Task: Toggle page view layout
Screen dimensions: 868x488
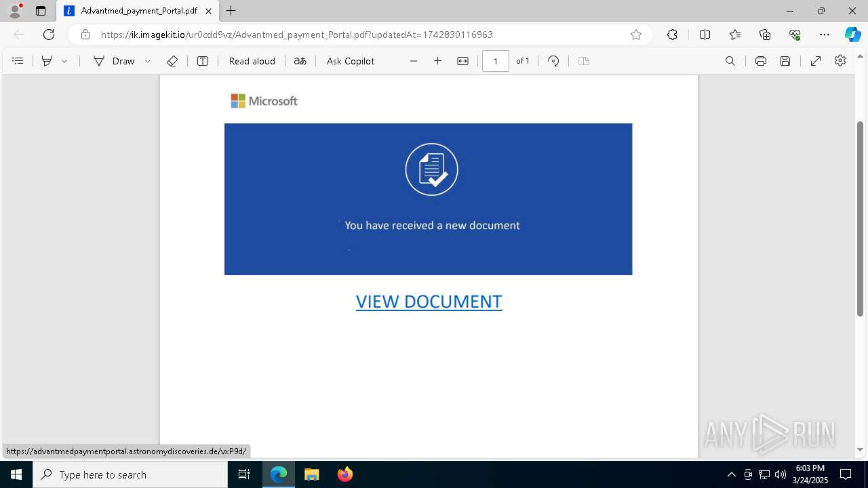Action: pyautogui.click(x=584, y=61)
